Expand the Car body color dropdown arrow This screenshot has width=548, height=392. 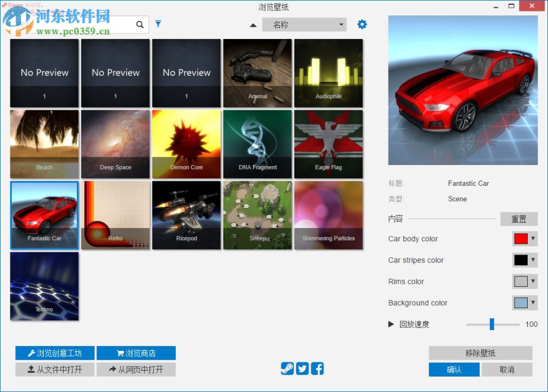[x=533, y=238]
